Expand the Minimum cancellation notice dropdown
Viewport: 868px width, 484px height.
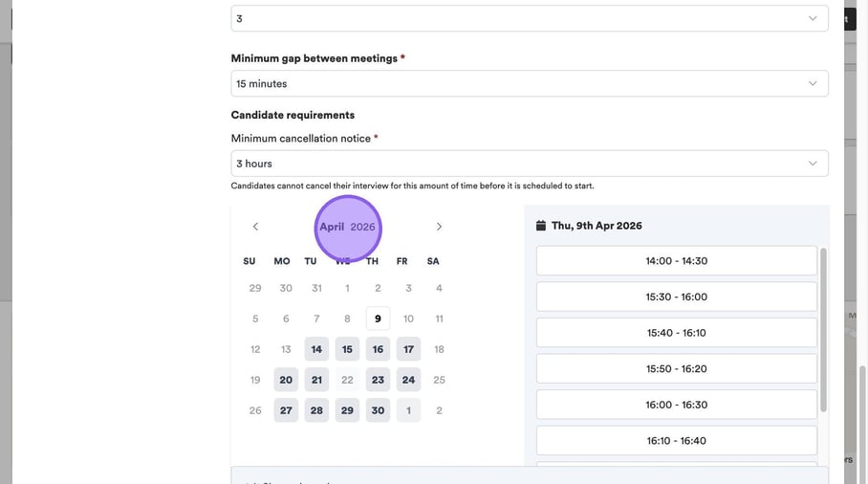[529, 164]
